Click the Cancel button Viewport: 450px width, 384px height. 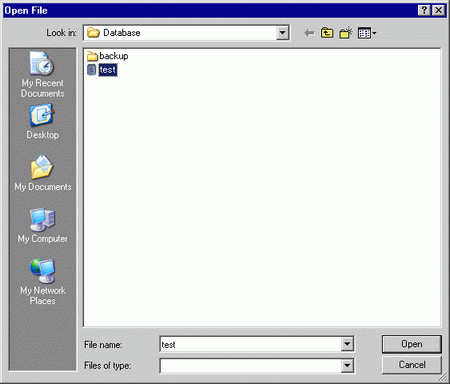tap(412, 365)
